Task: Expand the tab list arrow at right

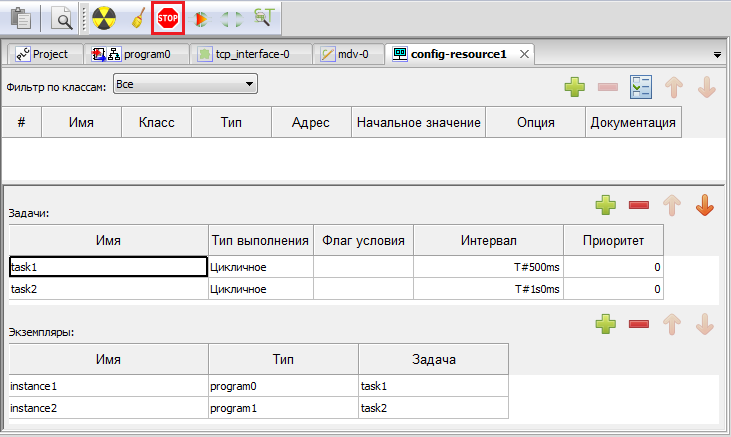Action: [717, 55]
